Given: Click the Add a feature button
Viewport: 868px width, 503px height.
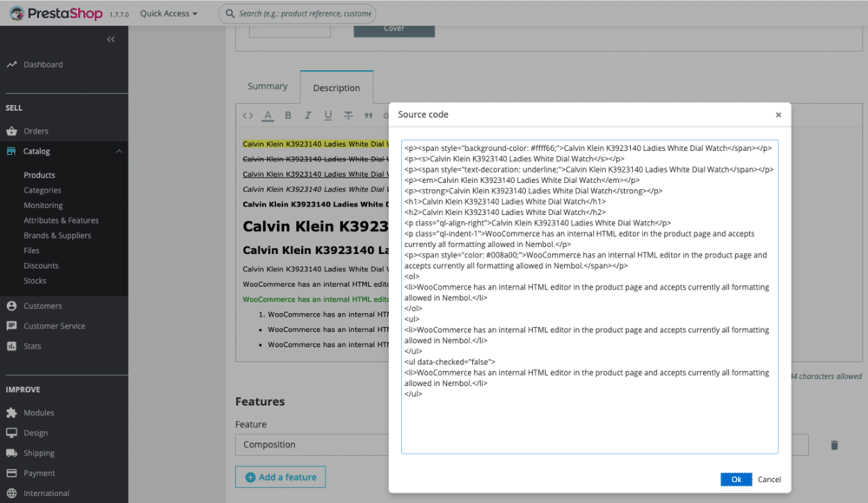Looking at the screenshot, I should pos(280,477).
